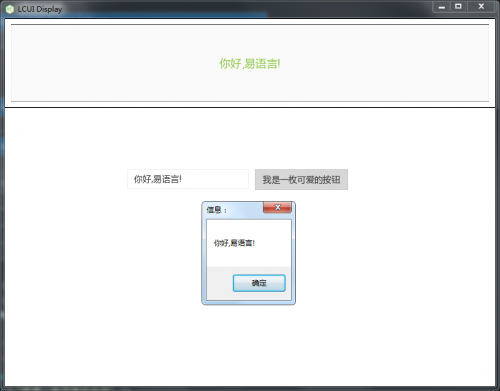Close the 信息 message dialog with X
500x391 pixels.
pyautogui.click(x=277, y=207)
